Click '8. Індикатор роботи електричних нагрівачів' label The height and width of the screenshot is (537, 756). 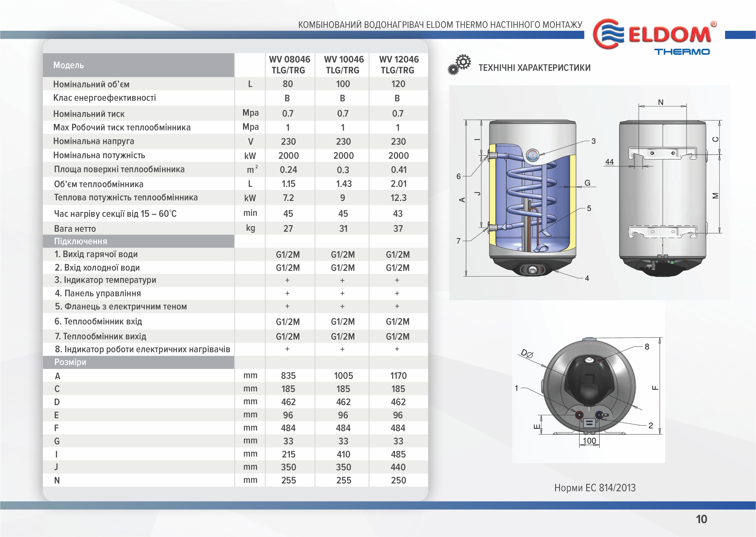click(x=143, y=349)
